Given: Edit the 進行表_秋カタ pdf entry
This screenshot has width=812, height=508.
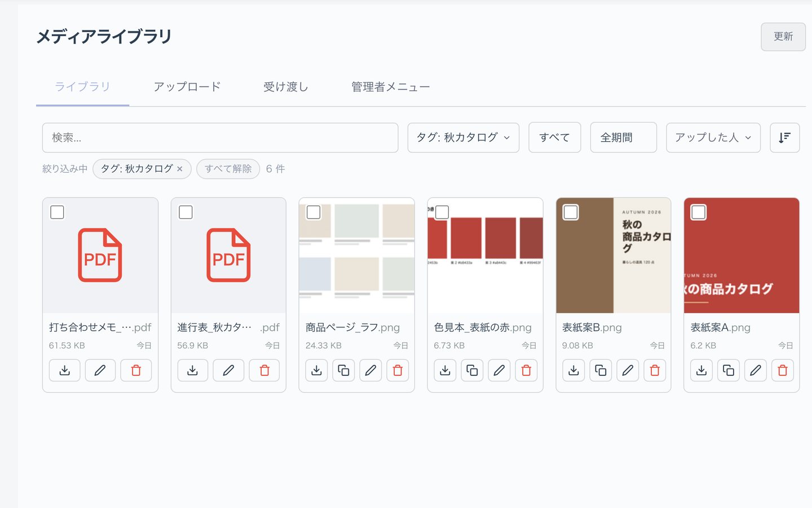Looking at the screenshot, I should 228,370.
